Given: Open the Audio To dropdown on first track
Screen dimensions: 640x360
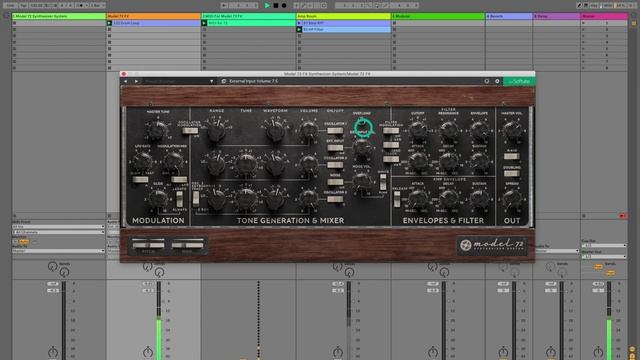Looking at the screenshot, I should (x=58, y=251).
